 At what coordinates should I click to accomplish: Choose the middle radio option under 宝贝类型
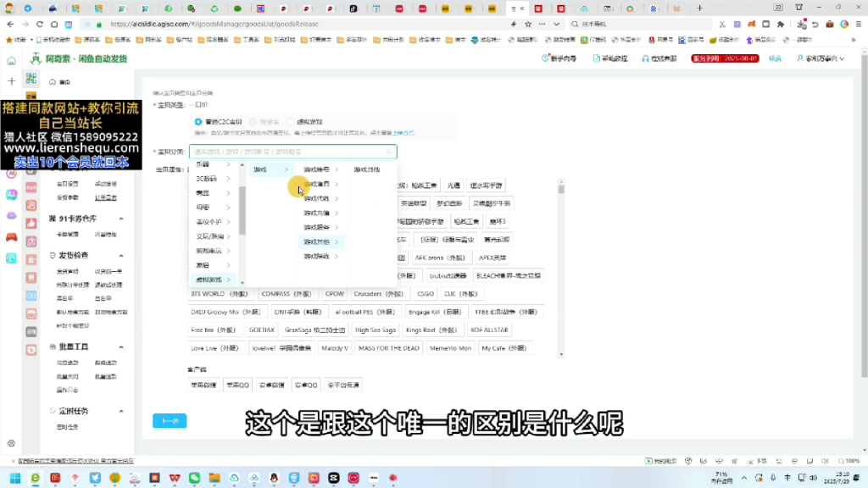[253, 121]
